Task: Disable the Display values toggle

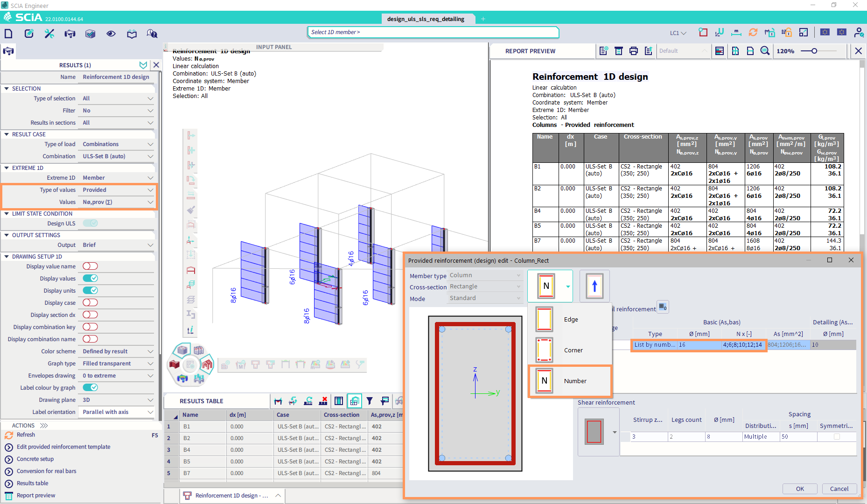Action: pos(91,278)
